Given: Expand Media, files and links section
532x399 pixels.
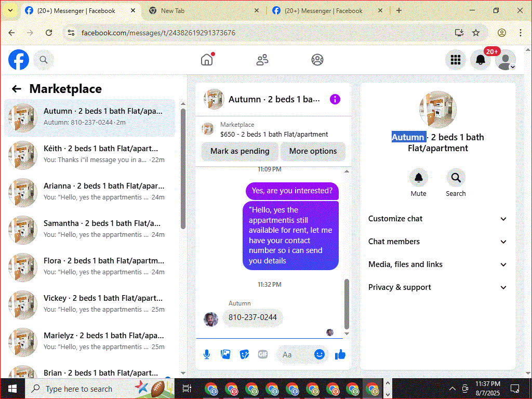Looking at the screenshot, I should pos(437,264).
